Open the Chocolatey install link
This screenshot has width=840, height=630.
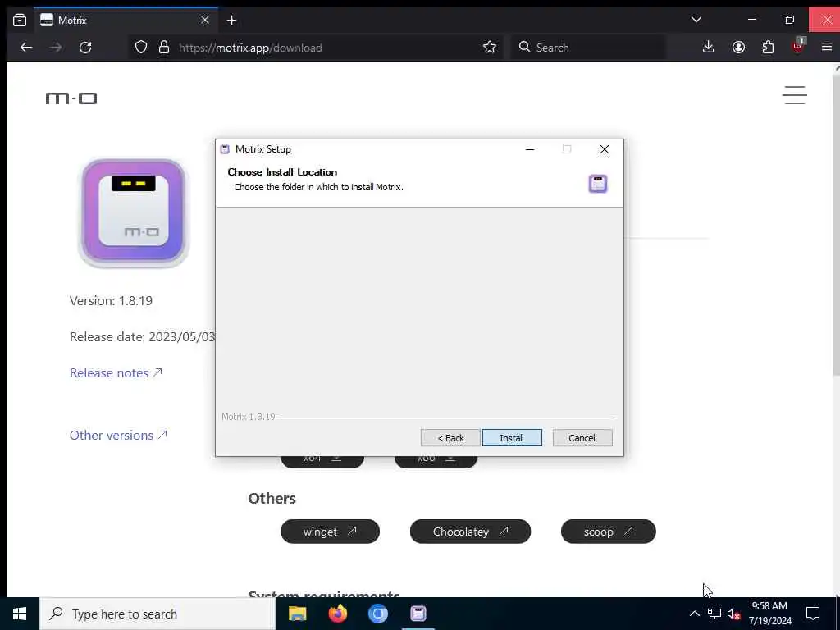[470, 532]
